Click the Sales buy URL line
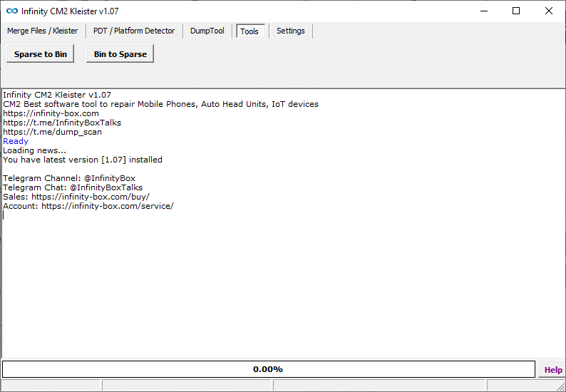Image resolution: width=566 pixels, height=392 pixels. pyautogui.click(x=76, y=197)
